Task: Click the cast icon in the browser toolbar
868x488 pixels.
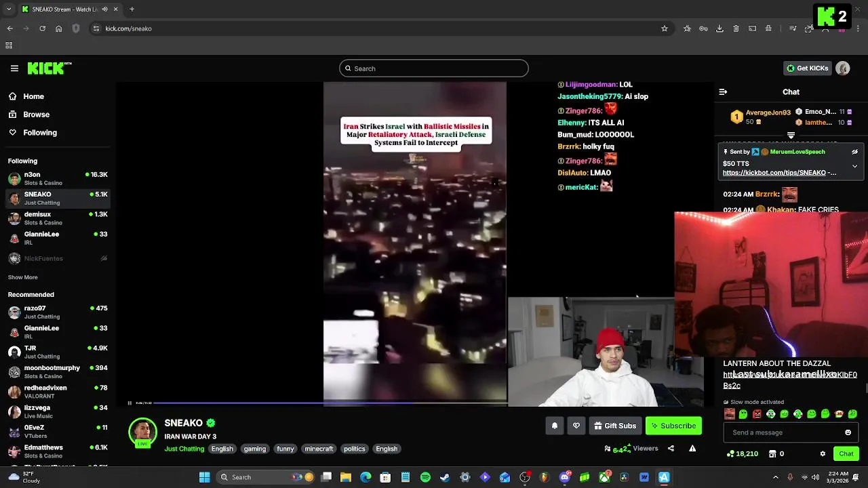Action: 752,28
